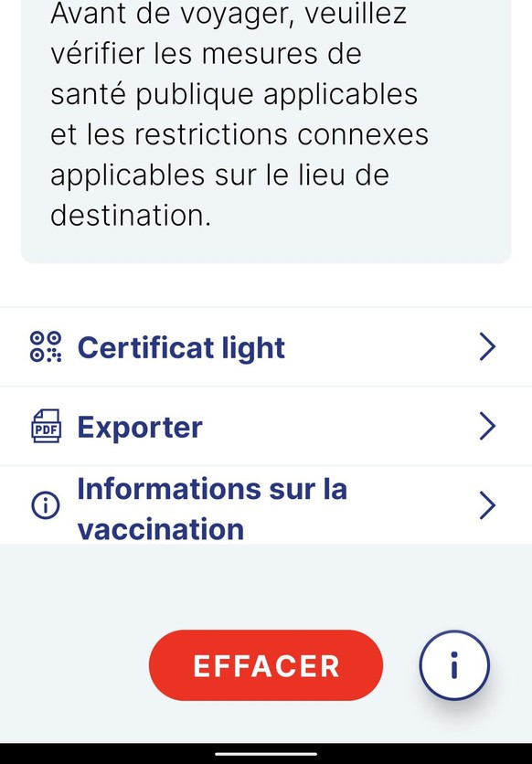Click the white EFFACER text on the red button
This screenshot has width=532, height=764.
(267, 666)
